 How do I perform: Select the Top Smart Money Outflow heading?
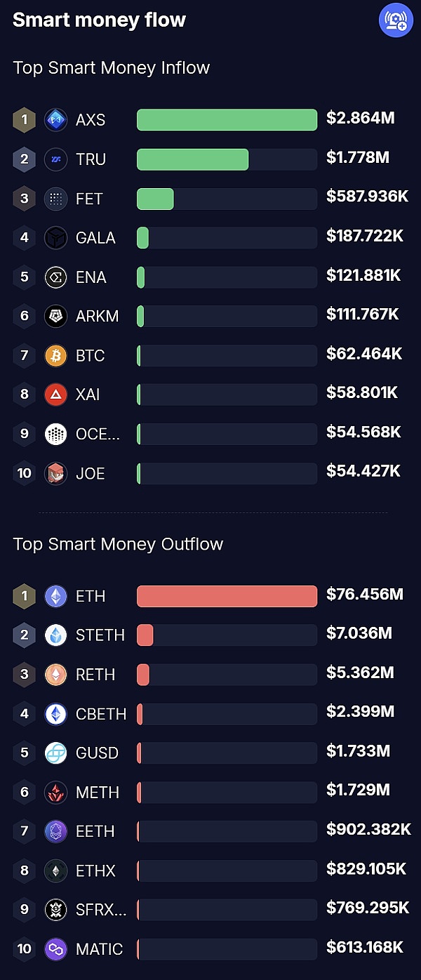(x=118, y=544)
